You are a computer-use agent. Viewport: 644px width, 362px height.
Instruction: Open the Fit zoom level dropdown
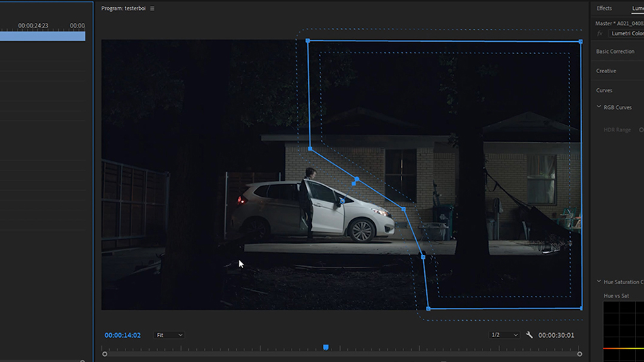[x=169, y=335]
